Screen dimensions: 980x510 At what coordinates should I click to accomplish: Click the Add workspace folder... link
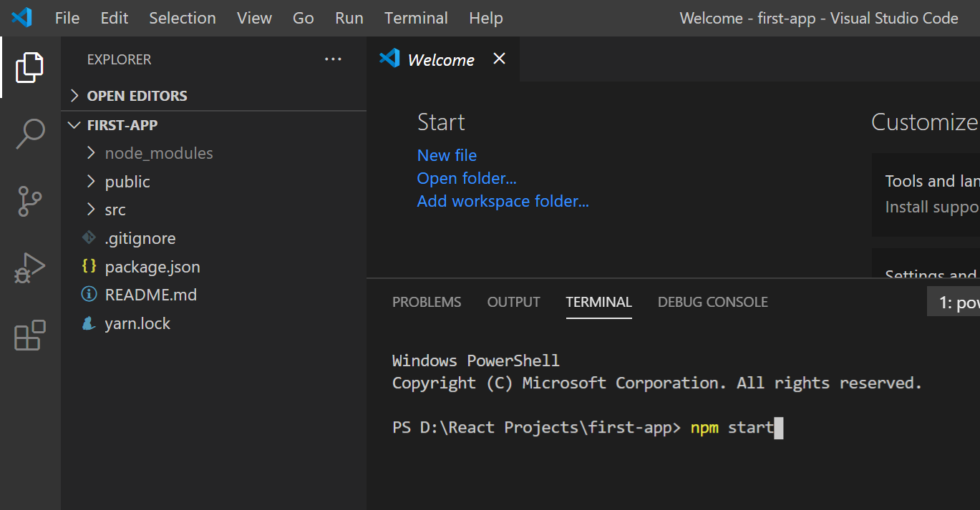click(503, 201)
